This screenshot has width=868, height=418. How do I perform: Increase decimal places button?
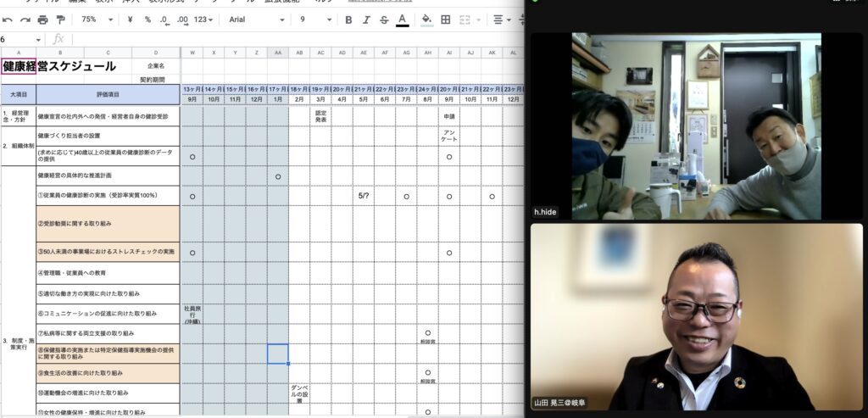[x=183, y=20]
